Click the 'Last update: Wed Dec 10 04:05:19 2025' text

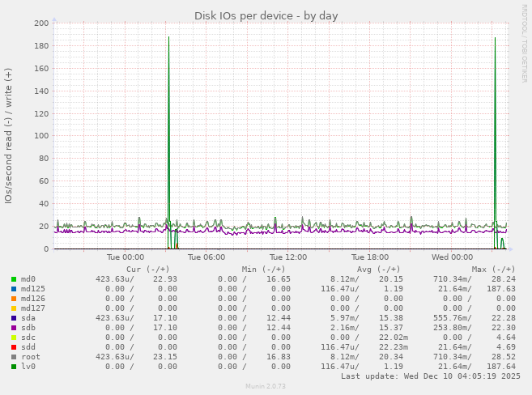[x=431, y=376]
